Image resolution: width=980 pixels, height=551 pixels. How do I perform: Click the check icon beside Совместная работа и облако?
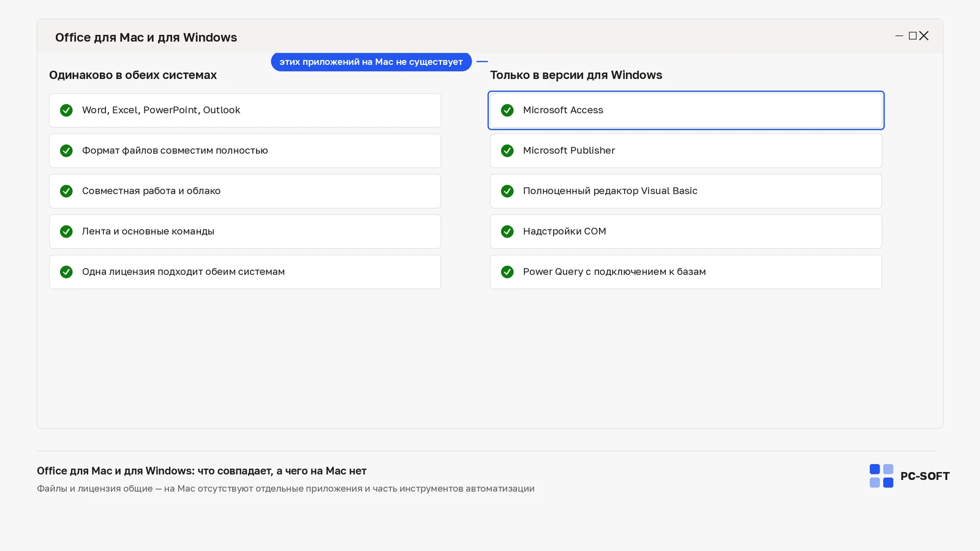[66, 191]
